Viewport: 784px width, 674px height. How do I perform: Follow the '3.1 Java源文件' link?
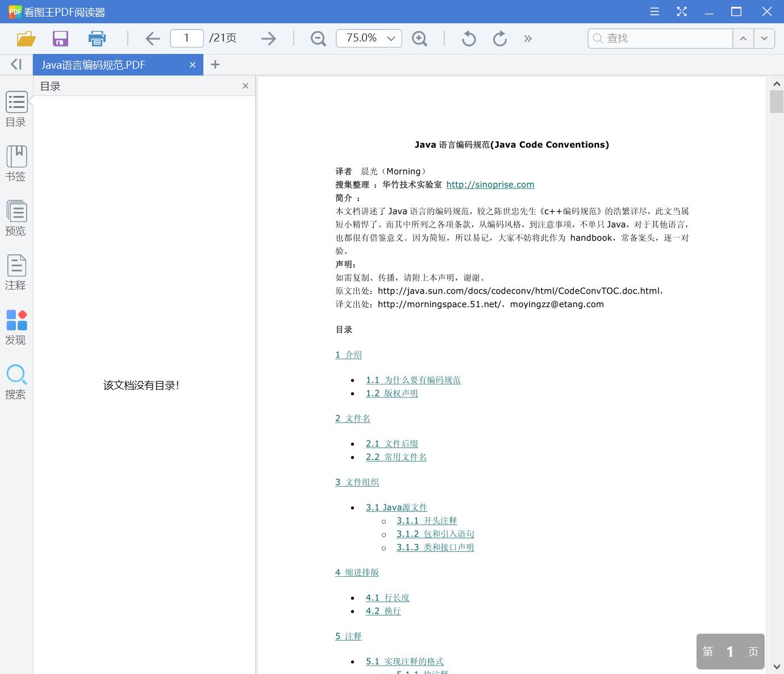(x=397, y=507)
